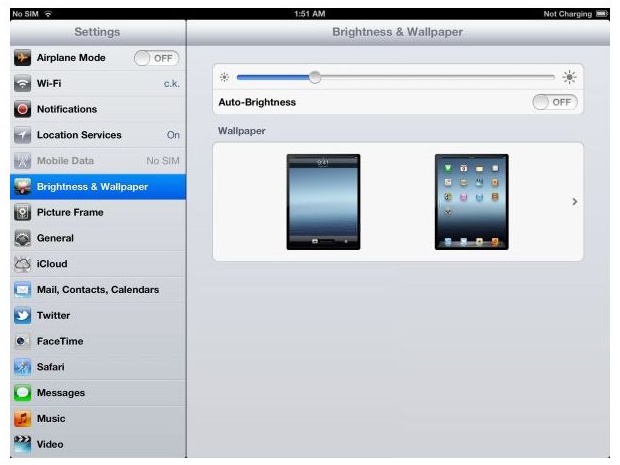Click the Mail envelope icon
620x465 pixels.
[23, 290]
